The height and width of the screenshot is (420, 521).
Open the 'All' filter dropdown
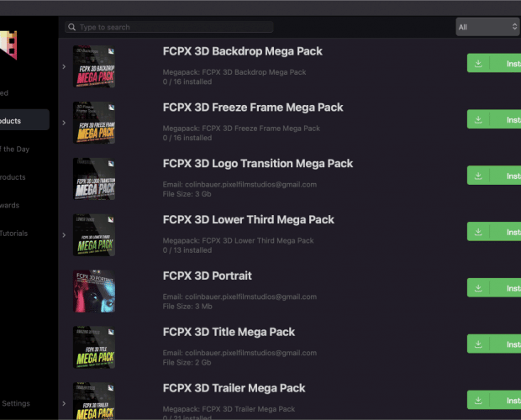487,27
